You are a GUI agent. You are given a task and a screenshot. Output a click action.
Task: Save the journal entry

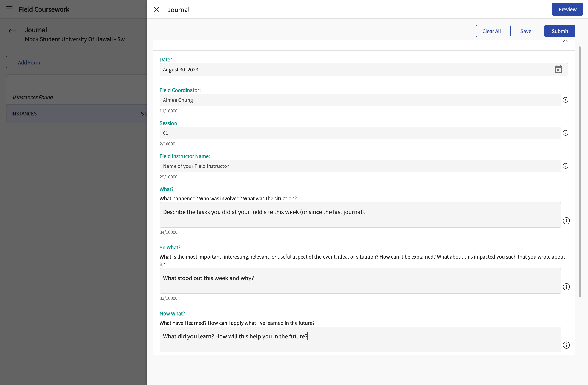coord(525,31)
